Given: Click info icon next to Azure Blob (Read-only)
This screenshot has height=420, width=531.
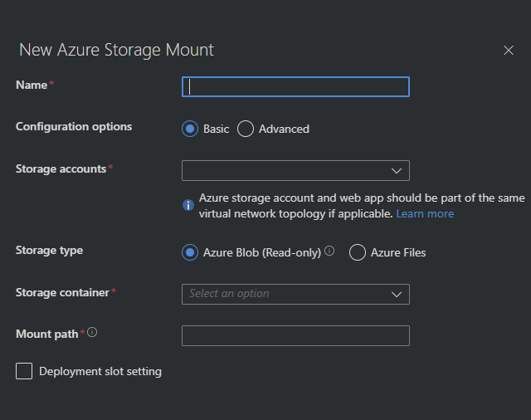Looking at the screenshot, I should pyautogui.click(x=329, y=251).
